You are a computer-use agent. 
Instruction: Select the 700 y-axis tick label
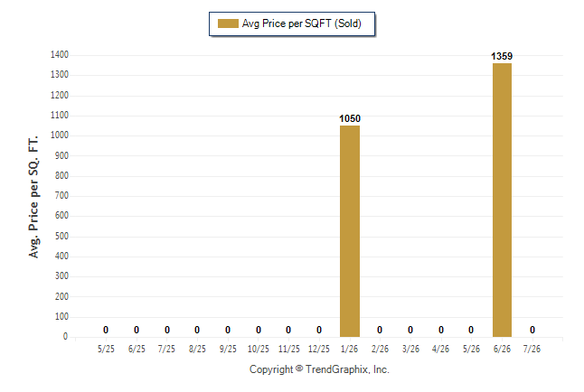61,195
